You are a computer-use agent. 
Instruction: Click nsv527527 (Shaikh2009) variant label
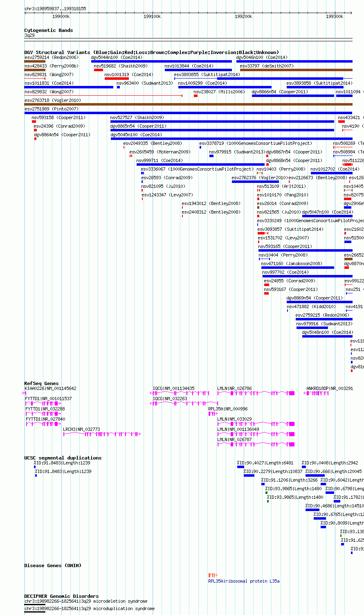click(x=137, y=117)
